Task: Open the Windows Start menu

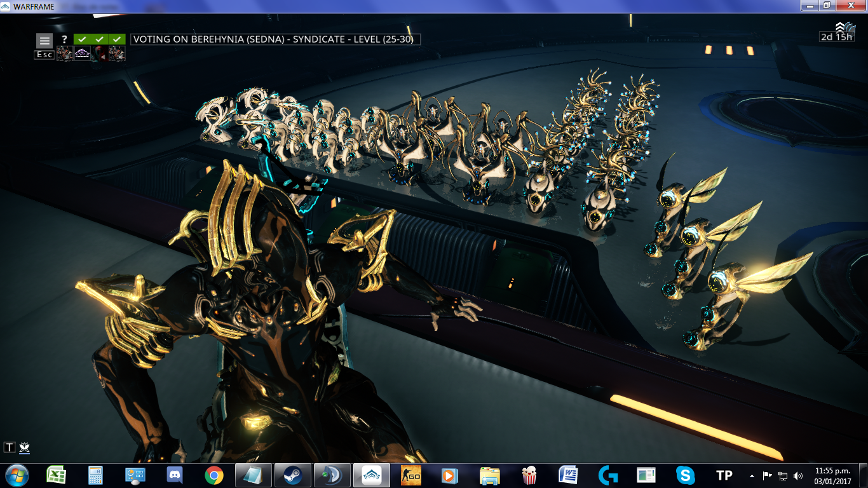Action: pyautogui.click(x=17, y=475)
